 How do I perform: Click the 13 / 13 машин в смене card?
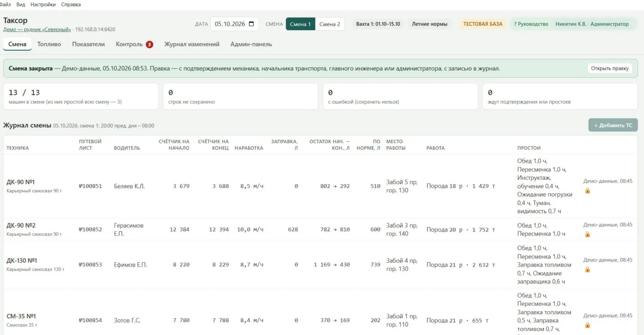click(x=81, y=96)
